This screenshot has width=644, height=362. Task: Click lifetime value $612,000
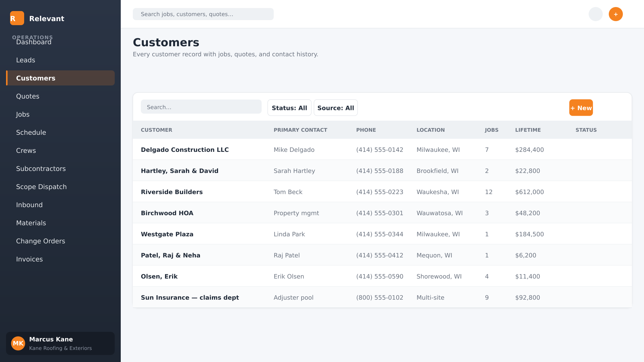click(x=529, y=192)
